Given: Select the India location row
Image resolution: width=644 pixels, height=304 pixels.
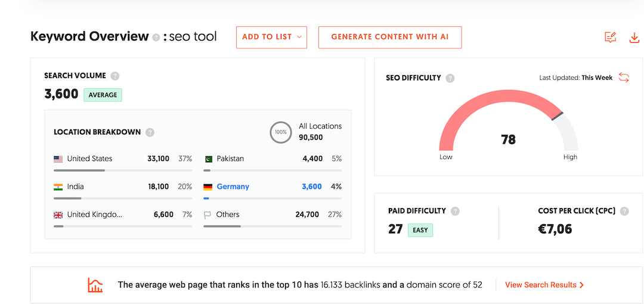Looking at the screenshot, I should click(x=75, y=187).
